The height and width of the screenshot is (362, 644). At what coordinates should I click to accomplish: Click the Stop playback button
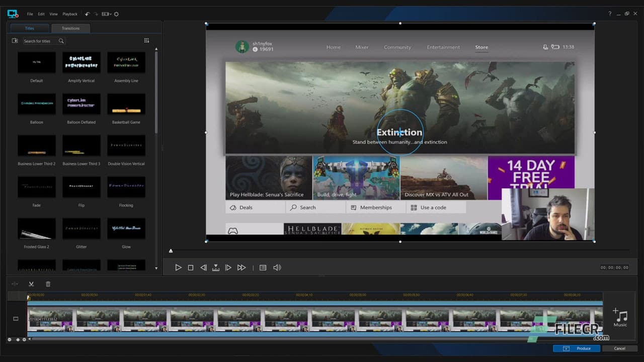pos(191,267)
